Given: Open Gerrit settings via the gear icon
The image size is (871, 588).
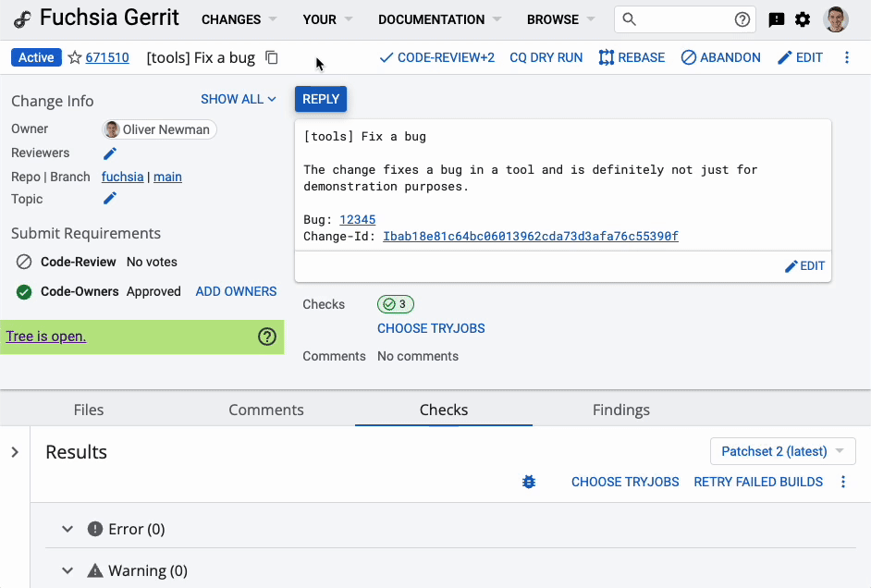Looking at the screenshot, I should click(804, 18).
